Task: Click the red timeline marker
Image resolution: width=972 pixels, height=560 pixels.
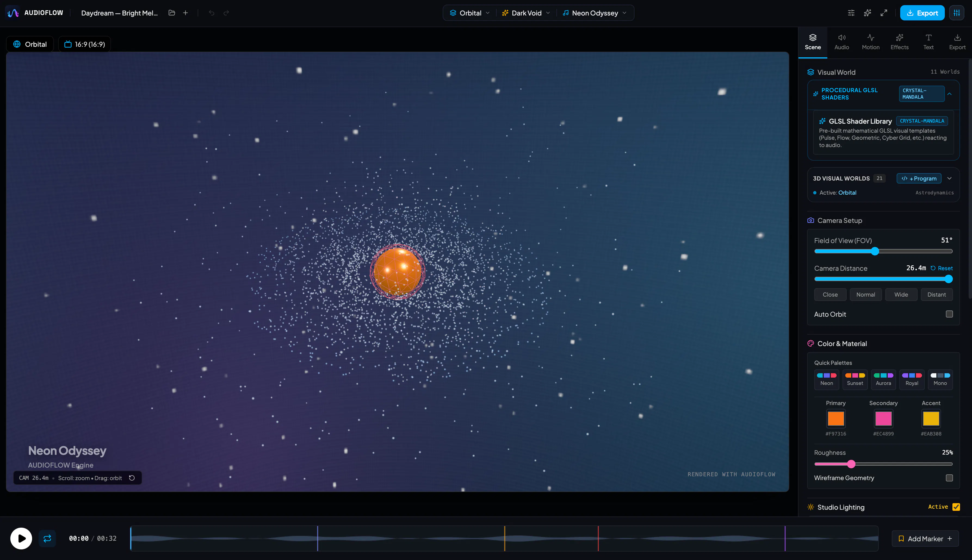Action: [598, 539]
